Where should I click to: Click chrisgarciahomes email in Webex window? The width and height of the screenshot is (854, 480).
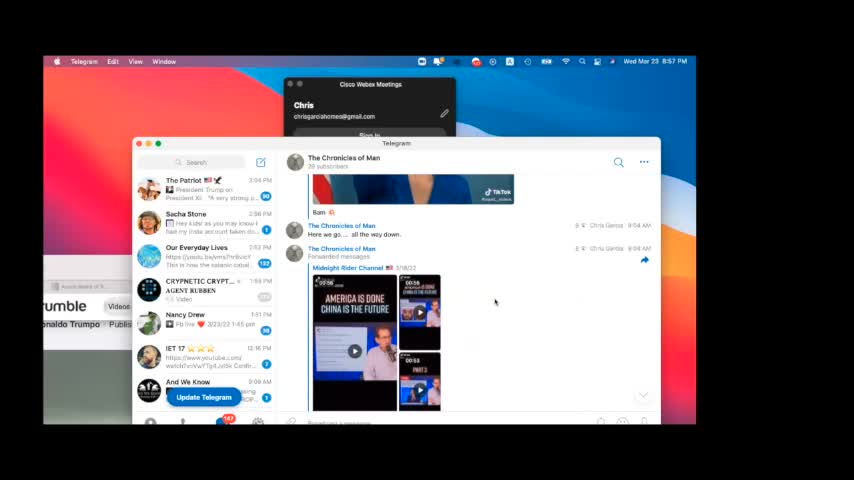tap(334, 117)
